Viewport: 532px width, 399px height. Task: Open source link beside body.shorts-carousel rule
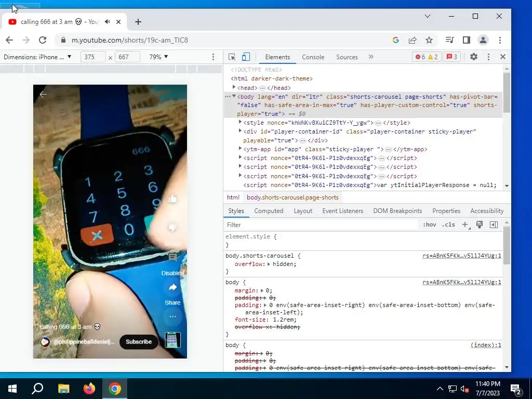point(461,256)
